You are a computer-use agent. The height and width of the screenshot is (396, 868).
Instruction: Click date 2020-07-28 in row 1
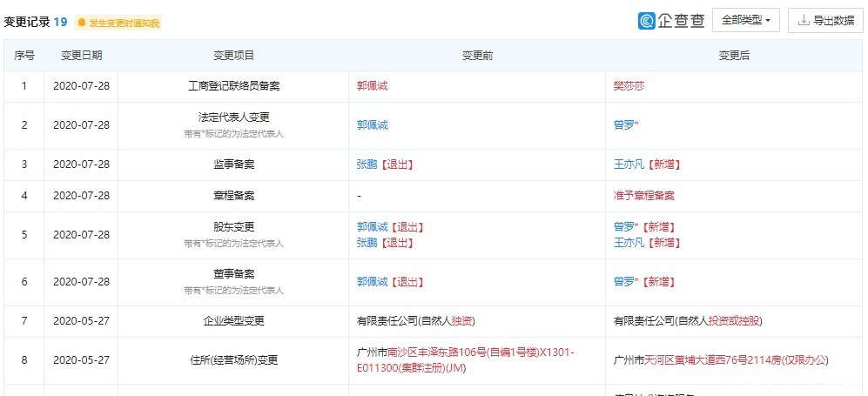(x=81, y=86)
